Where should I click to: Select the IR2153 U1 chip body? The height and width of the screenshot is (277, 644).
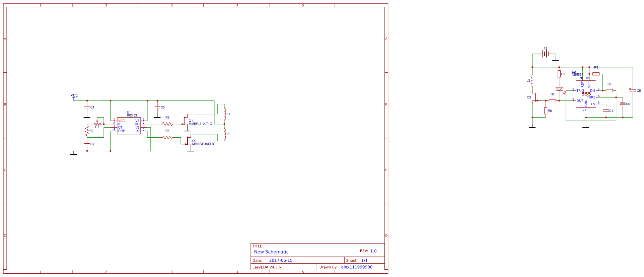129,126
